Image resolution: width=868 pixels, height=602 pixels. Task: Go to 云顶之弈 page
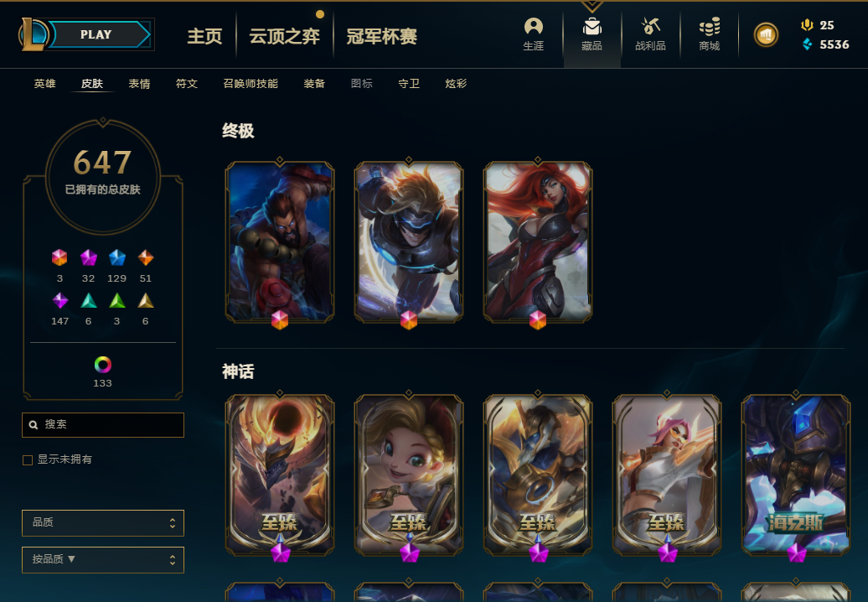pyautogui.click(x=284, y=37)
